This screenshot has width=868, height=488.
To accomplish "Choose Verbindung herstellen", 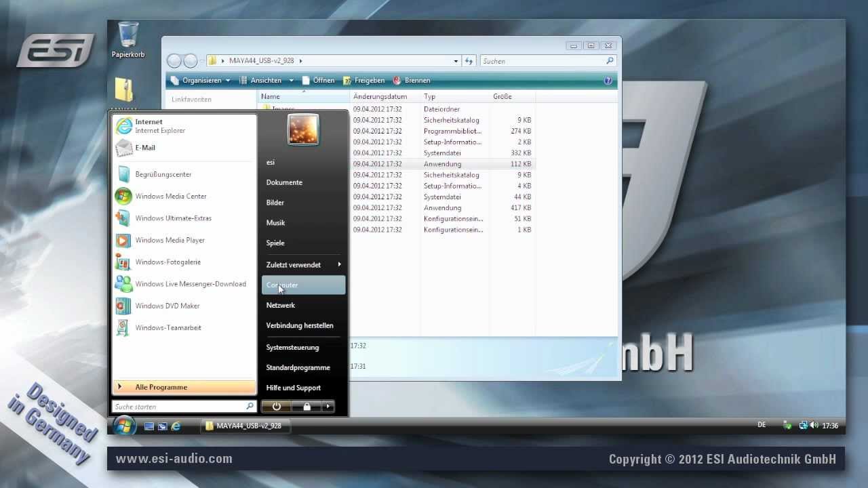I will (x=303, y=326).
